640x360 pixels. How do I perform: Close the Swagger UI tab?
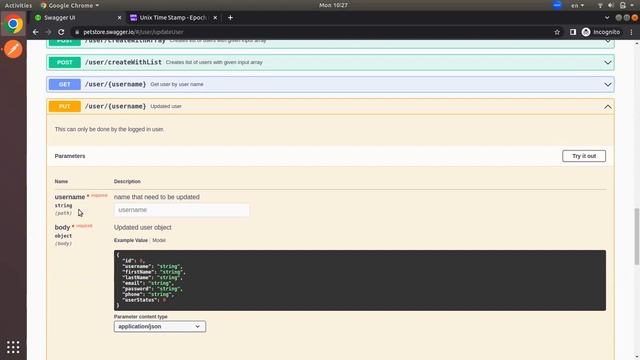[119, 18]
